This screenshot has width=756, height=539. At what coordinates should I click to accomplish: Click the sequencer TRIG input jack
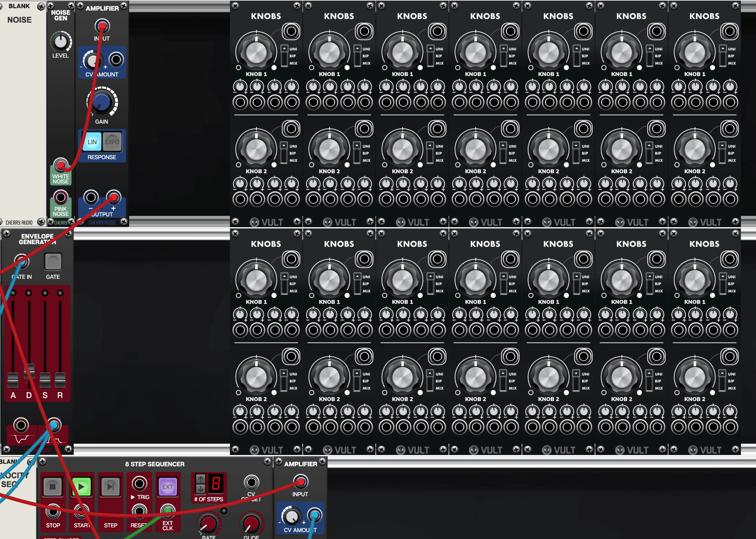[x=140, y=483]
